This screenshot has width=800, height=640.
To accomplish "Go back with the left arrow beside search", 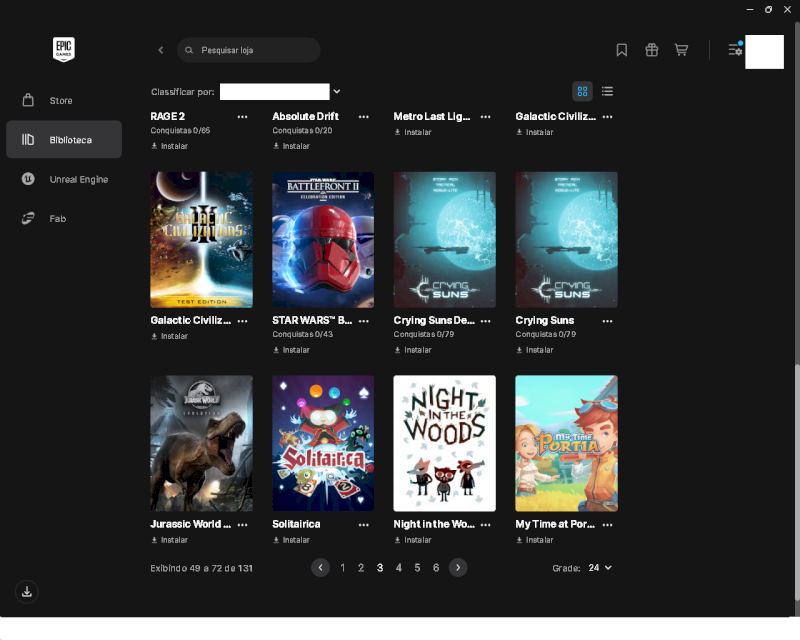I will point(161,50).
